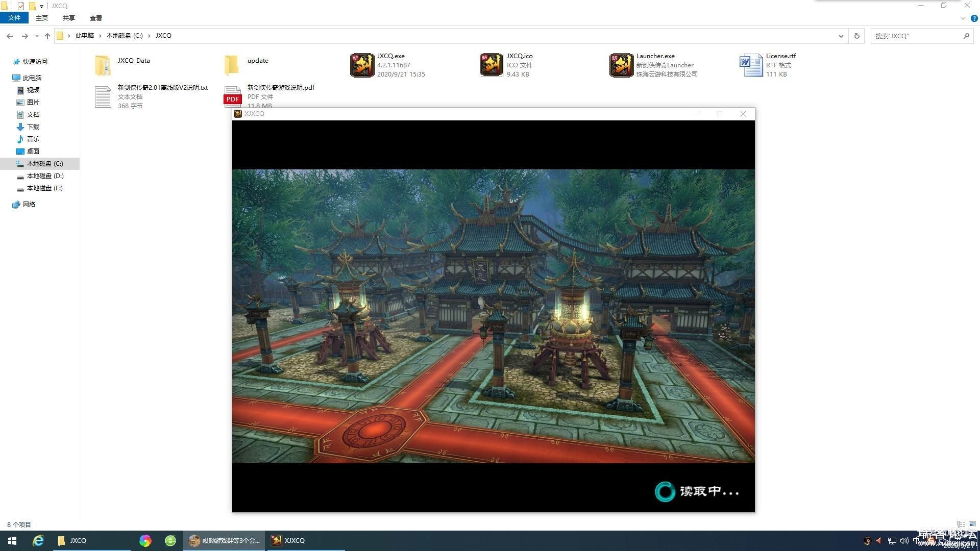Expand the ribbon chevron

pyautogui.click(x=963, y=18)
